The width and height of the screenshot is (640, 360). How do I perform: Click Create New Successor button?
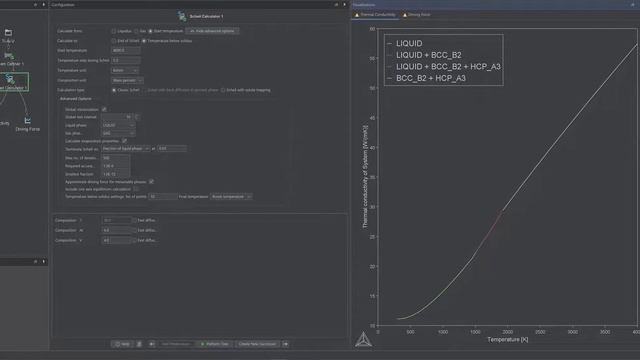click(257, 344)
